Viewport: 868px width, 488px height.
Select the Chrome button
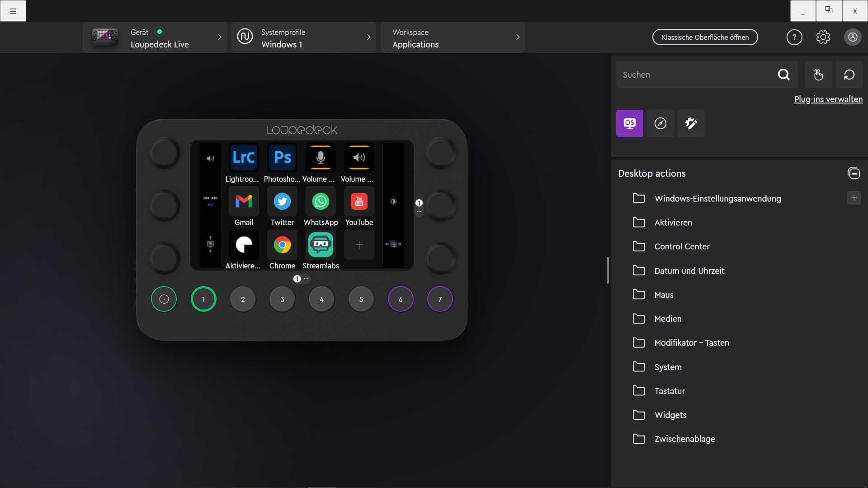pos(283,244)
